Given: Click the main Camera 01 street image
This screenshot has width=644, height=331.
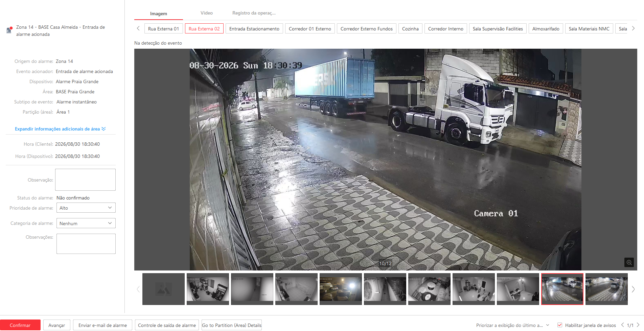Looking at the screenshot, I should (x=386, y=159).
